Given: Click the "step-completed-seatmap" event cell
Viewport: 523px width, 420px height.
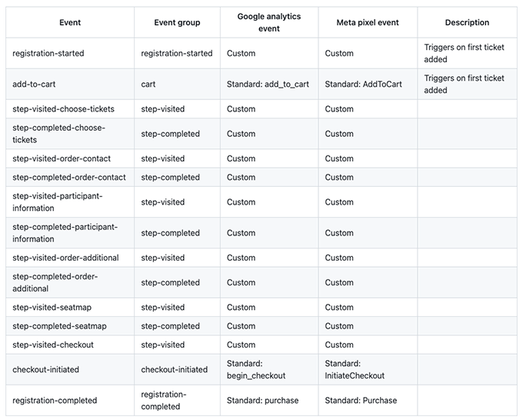Looking at the screenshot, I should click(59, 326).
